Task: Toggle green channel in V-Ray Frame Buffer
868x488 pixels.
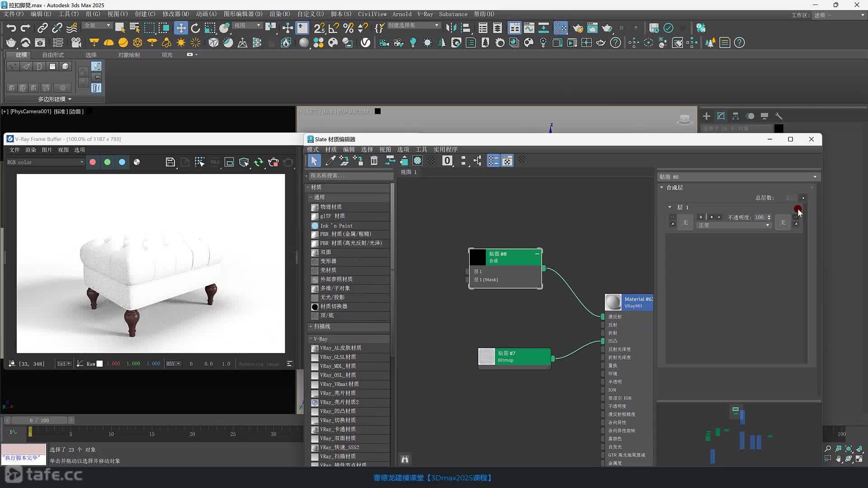Action: coord(107,162)
